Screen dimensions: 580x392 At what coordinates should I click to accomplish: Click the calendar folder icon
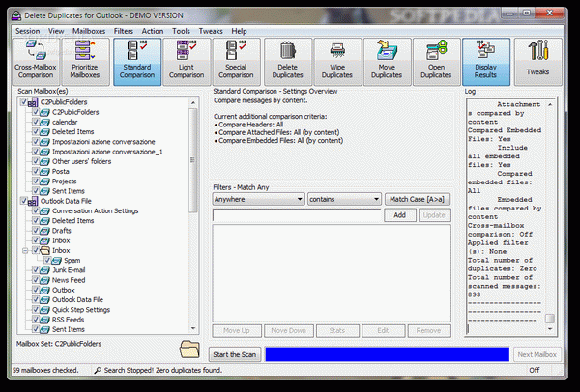point(44,123)
